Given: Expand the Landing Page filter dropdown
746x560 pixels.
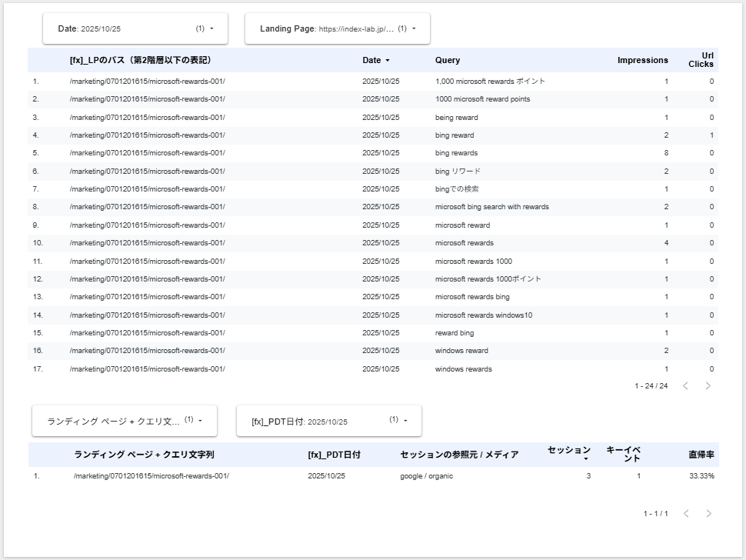Looking at the screenshot, I should point(337,28).
